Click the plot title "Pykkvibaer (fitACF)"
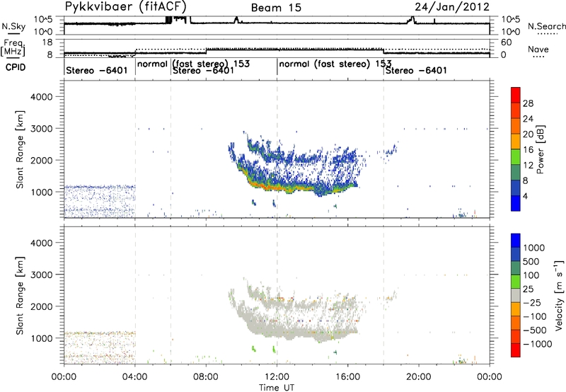The image size is (566, 392). pos(125,6)
